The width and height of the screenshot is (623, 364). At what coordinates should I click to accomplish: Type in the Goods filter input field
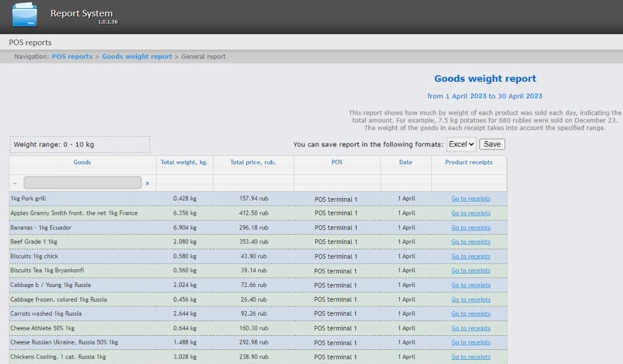point(82,183)
